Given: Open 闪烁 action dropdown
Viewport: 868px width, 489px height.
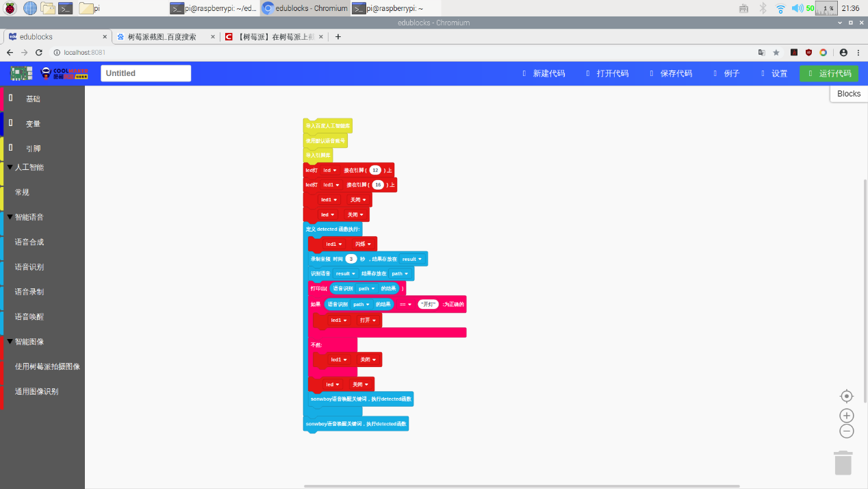Looking at the screenshot, I should pos(363,244).
